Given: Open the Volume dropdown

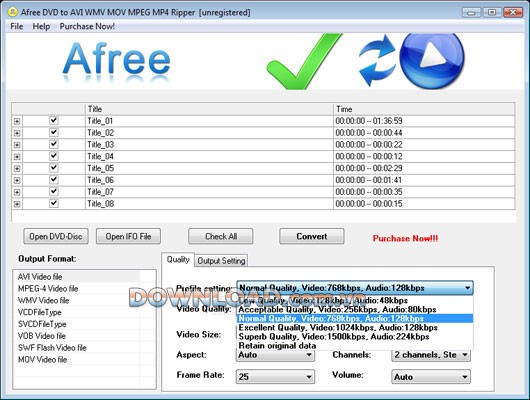Looking at the screenshot, I should point(431,377).
